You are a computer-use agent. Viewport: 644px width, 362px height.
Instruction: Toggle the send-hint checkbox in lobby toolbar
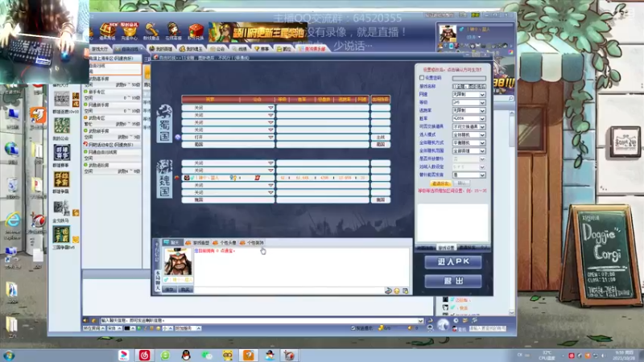point(353,328)
